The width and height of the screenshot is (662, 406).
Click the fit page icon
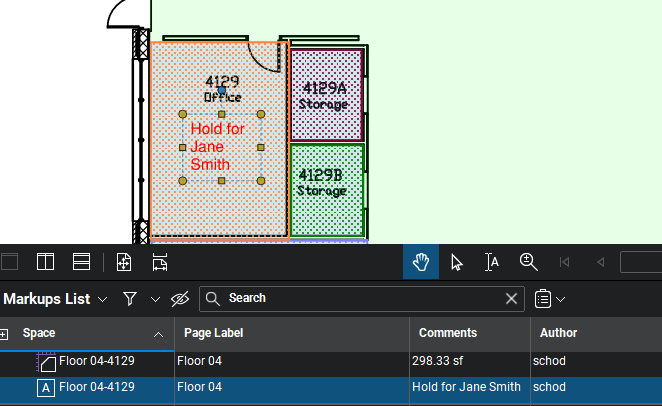[x=124, y=262]
